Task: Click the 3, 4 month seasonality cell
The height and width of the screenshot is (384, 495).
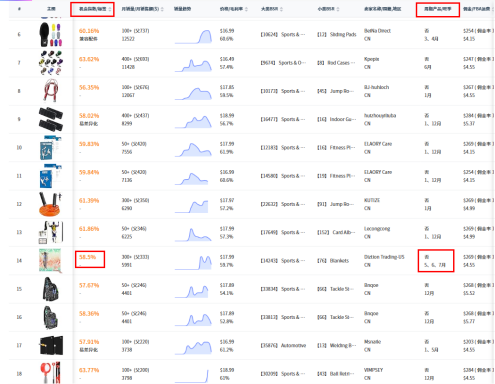Action: [x=431, y=39]
